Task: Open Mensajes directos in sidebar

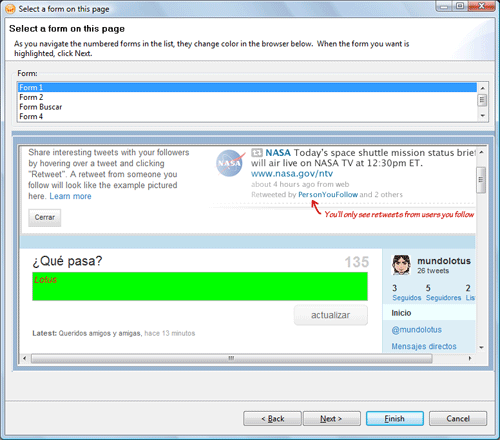Action: [424, 346]
